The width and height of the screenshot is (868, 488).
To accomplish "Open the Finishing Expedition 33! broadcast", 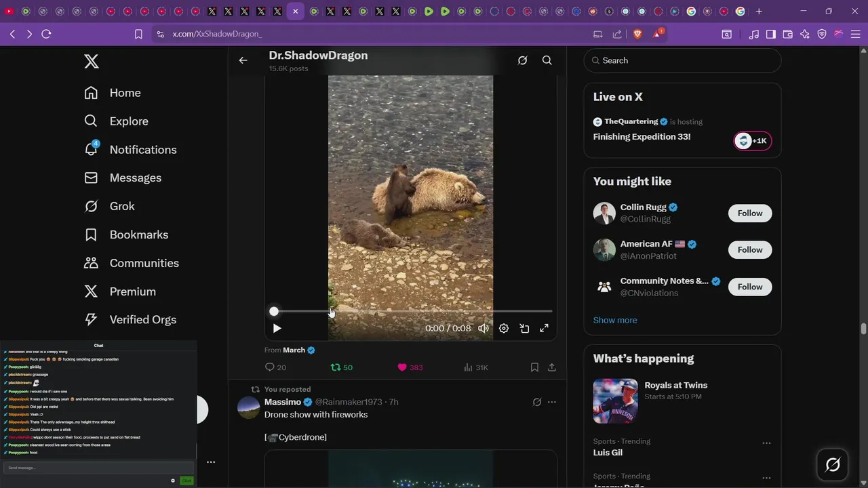I will click(x=642, y=137).
